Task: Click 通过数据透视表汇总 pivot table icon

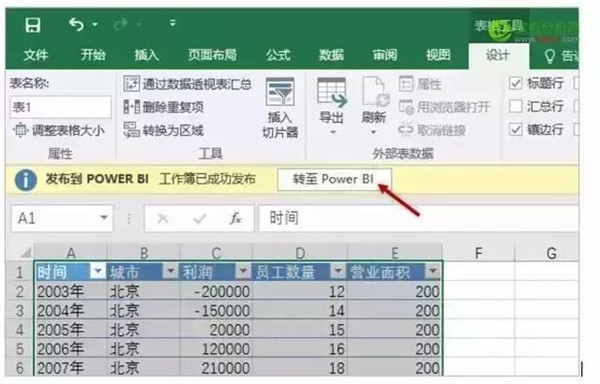Action: pos(131,84)
